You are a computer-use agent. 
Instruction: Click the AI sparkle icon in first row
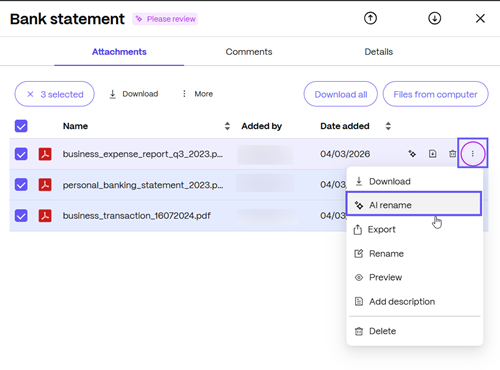point(412,154)
